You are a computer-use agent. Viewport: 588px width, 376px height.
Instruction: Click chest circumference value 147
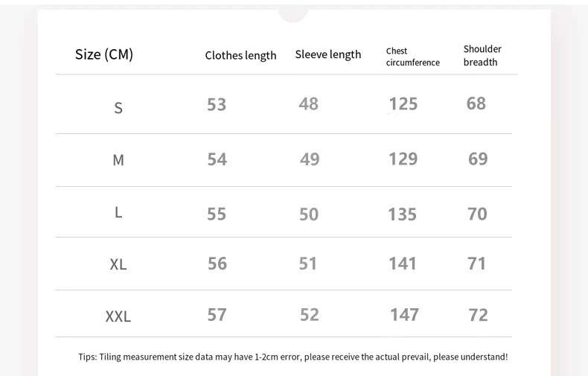pyautogui.click(x=404, y=315)
